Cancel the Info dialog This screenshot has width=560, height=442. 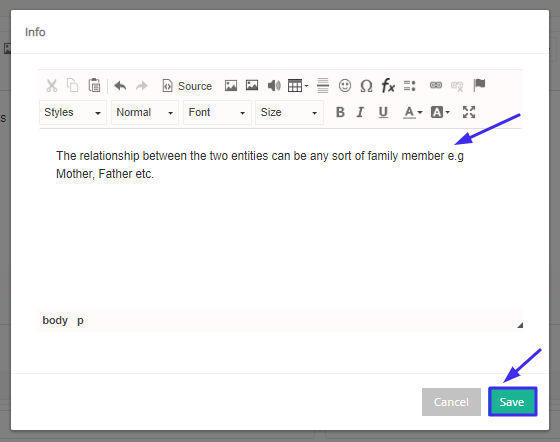451,402
